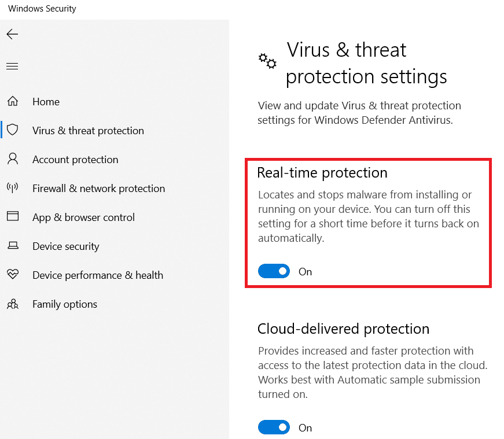
Task: Click the Home house icon
Action: (12, 102)
